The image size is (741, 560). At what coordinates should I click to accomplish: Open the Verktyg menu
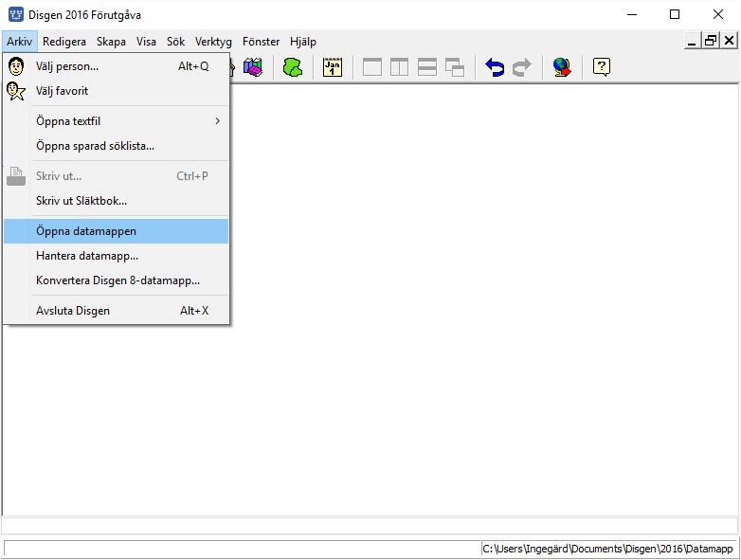[213, 42]
